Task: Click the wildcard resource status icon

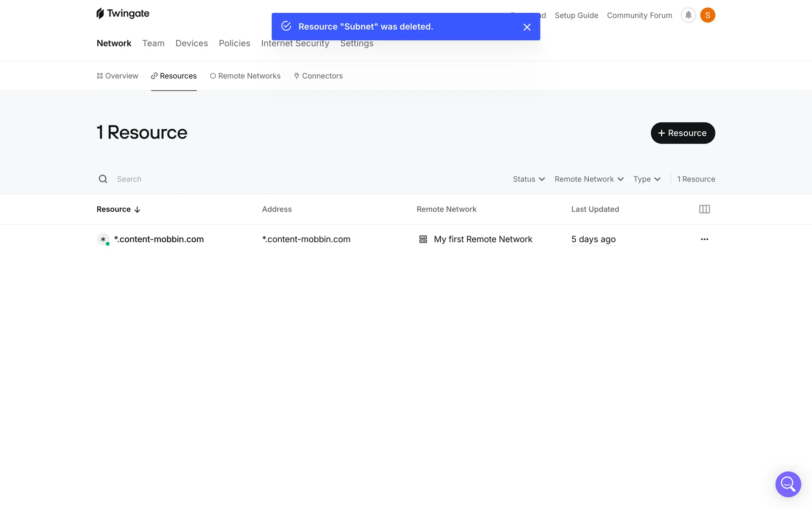Action: 103,240
